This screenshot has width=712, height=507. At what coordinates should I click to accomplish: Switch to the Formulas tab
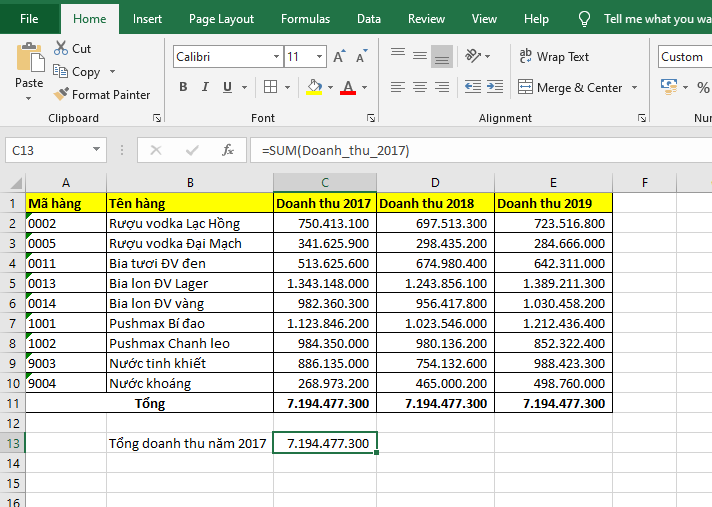coord(305,19)
